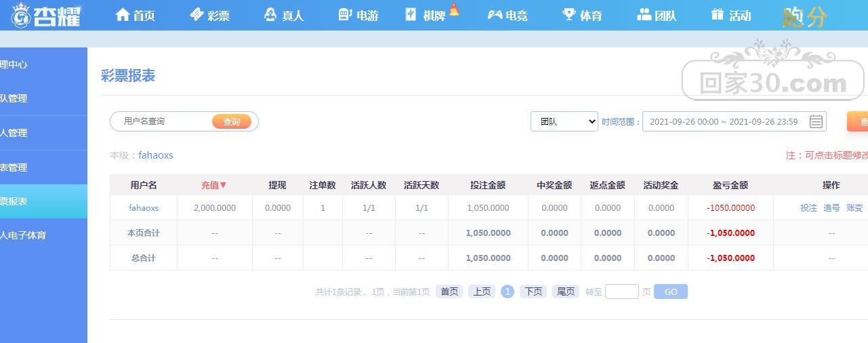
Task: Open the 真人 live dealer icon
Action: [270, 14]
